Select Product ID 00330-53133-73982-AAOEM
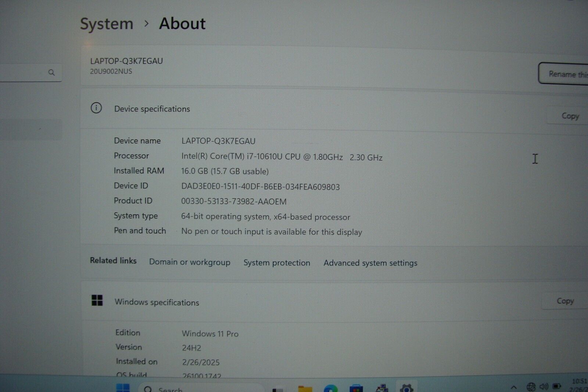The image size is (588, 392). point(233,202)
